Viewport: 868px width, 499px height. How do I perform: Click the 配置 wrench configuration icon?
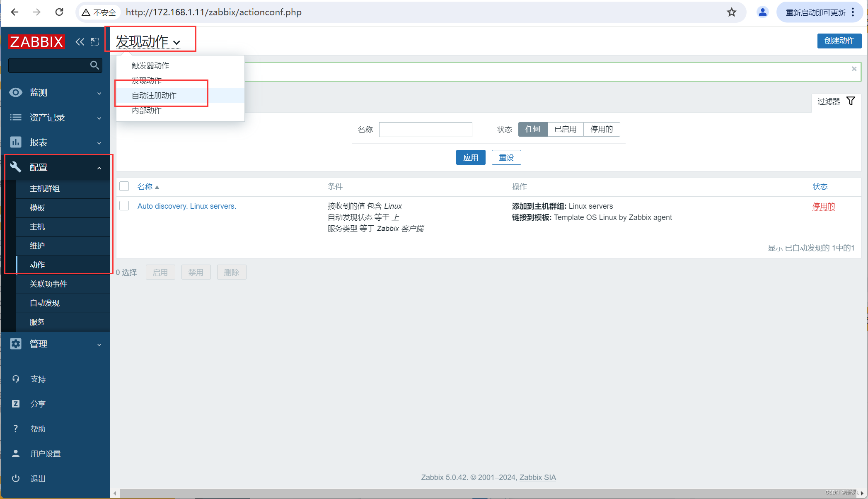coord(15,167)
